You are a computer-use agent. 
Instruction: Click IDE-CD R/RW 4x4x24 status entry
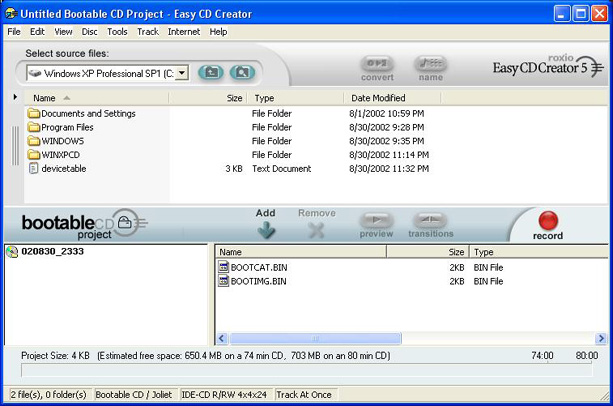[x=224, y=395]
